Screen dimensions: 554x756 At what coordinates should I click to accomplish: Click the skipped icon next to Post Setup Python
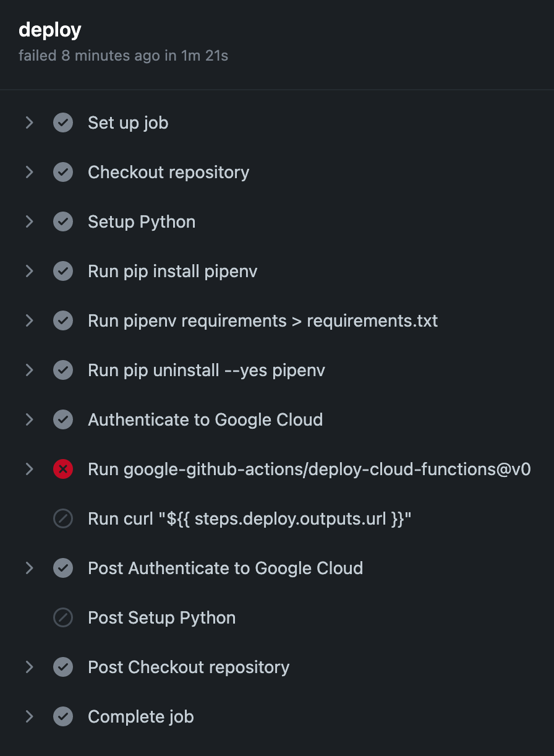pyautogui.click(x=62, y=617)
